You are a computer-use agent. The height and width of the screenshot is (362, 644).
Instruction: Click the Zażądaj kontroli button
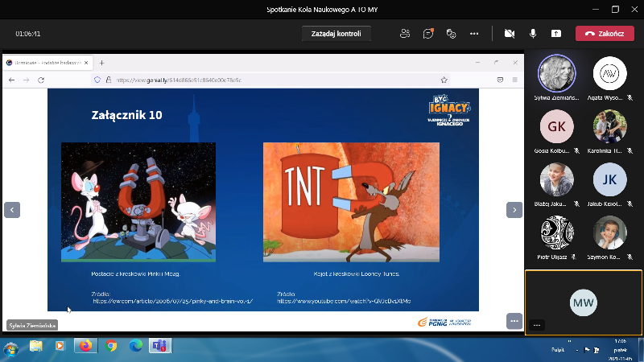click(336, 34)
